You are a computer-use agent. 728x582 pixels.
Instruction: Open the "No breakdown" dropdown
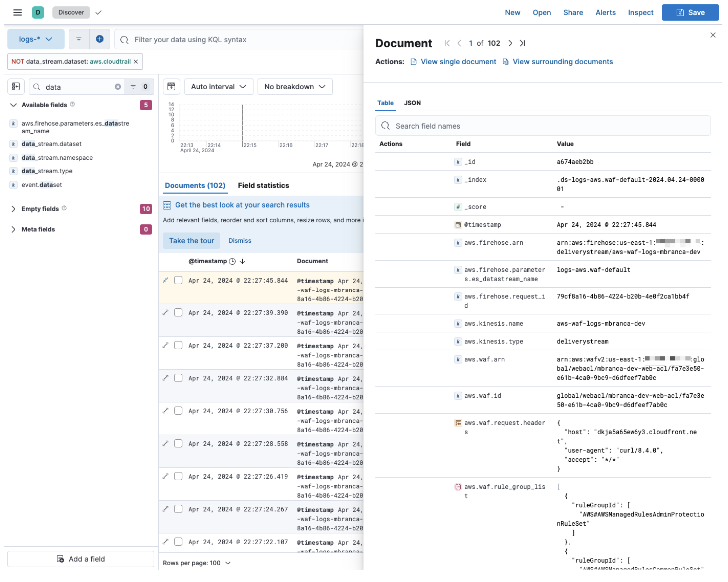(x=295, y=86)
